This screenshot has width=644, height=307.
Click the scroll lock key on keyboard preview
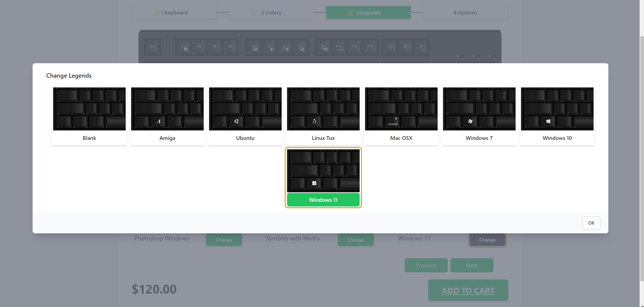[x=405, y=47]
